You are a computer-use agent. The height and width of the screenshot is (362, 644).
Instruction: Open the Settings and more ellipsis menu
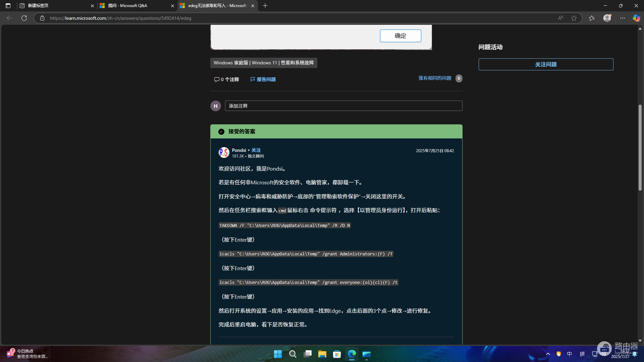pyautogui.click(x=623, y=18)
